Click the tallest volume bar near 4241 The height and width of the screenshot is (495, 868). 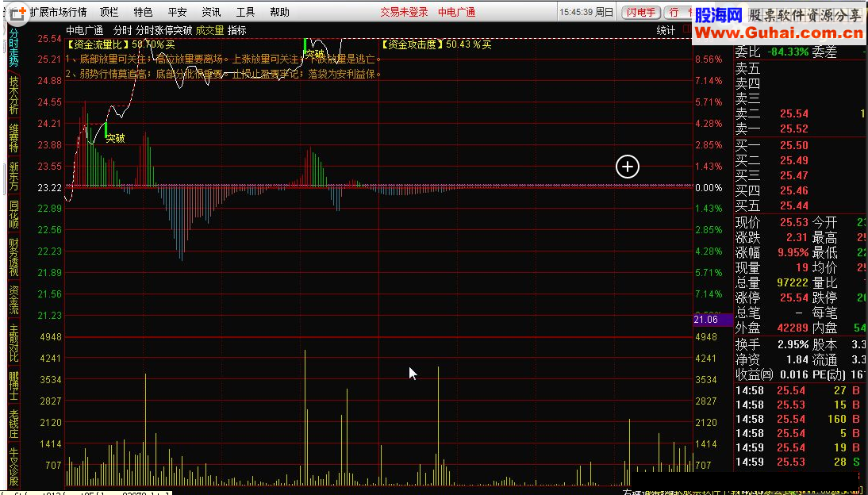(x=305, y=418)
